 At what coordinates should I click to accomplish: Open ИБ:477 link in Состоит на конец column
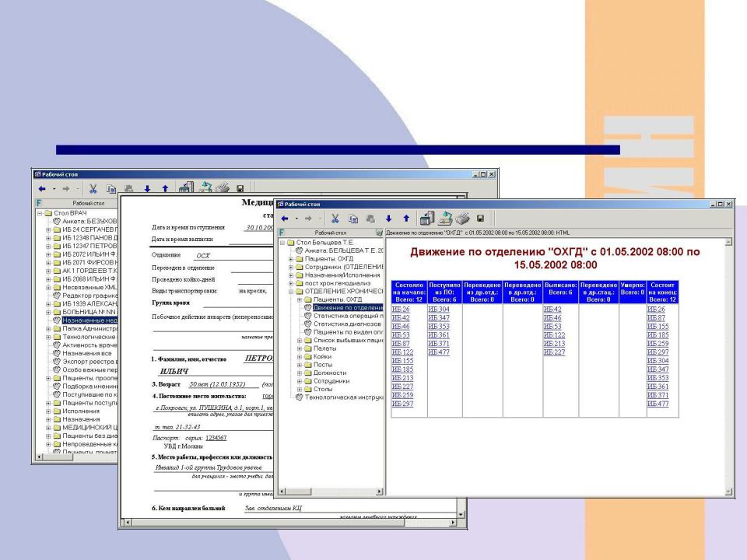[658, 404]
